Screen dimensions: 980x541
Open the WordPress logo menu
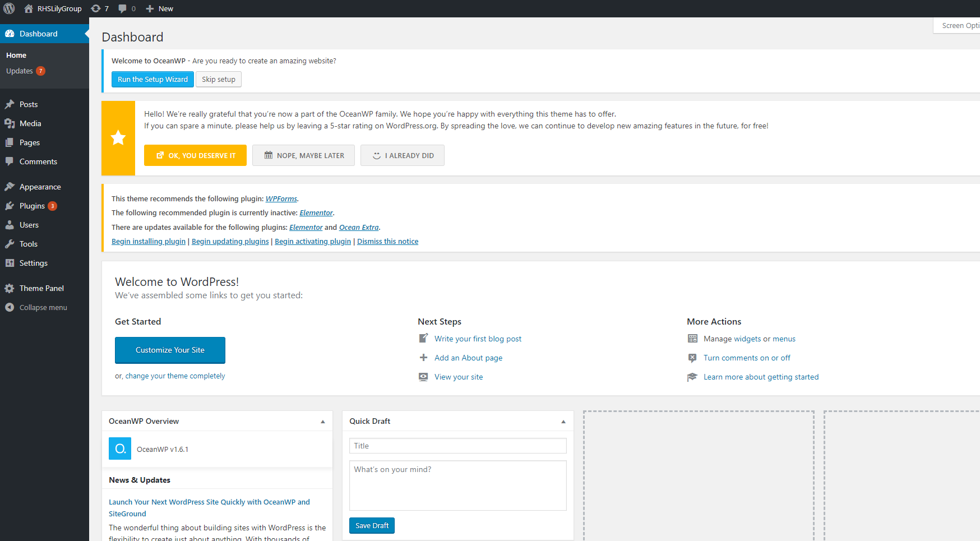9,8
